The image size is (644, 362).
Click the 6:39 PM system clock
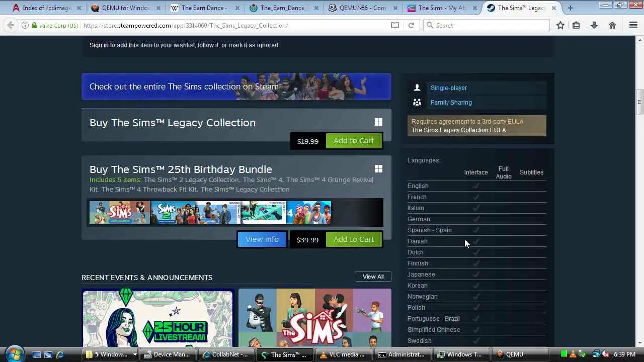coord(624,354)
